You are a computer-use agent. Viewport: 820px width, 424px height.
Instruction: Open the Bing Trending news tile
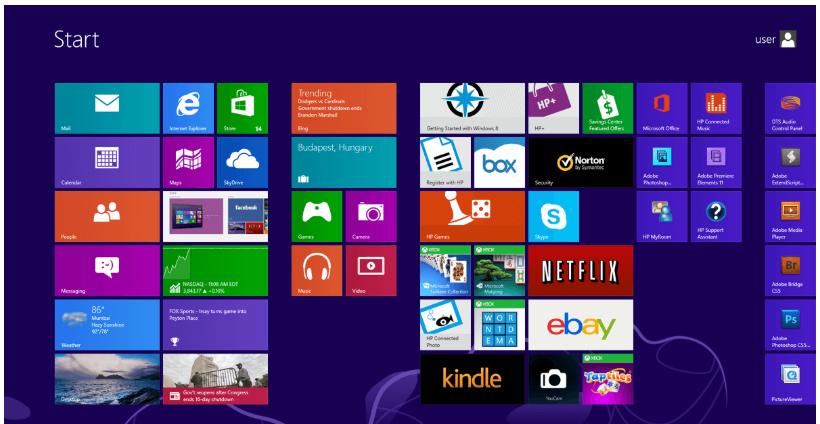[x=344, y=108]
